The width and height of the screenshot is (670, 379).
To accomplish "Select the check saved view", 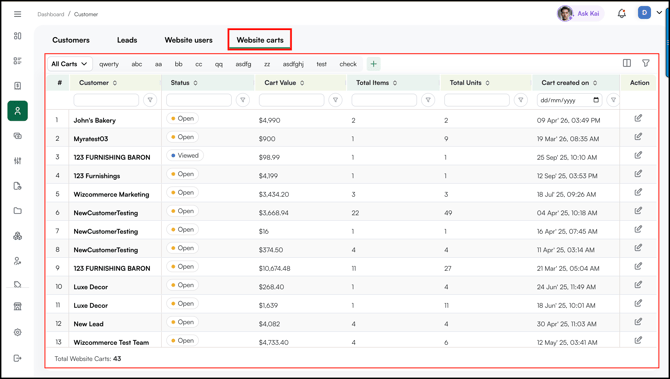I will [x=348, y=64].
